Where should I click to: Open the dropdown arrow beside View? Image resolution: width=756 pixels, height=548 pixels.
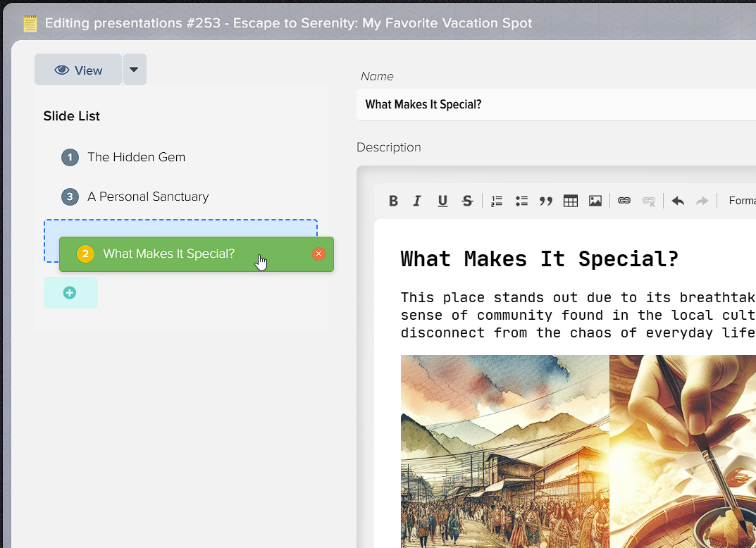click(x=135, y=70)
